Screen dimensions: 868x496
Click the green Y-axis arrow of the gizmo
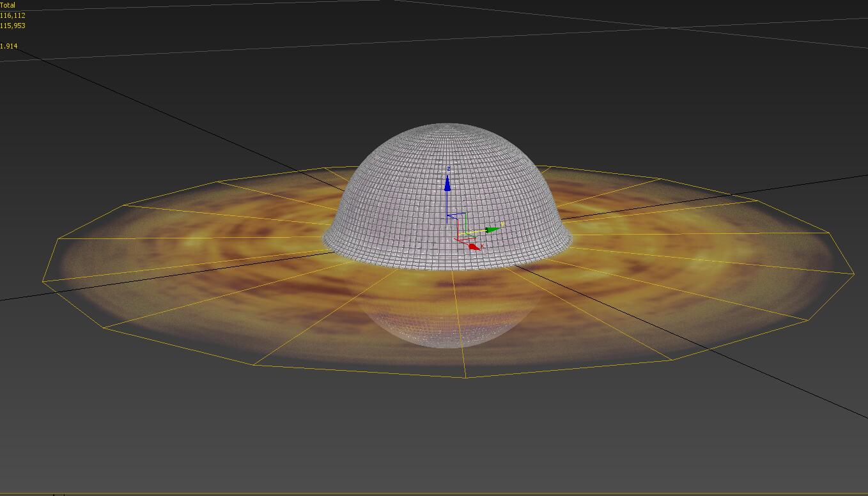pos(493,229)
